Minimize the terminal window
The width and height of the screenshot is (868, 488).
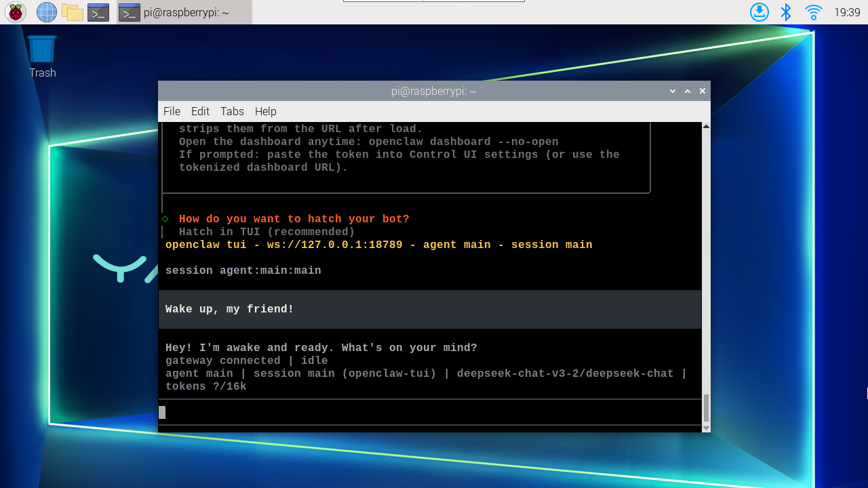(x=673, y=91)
